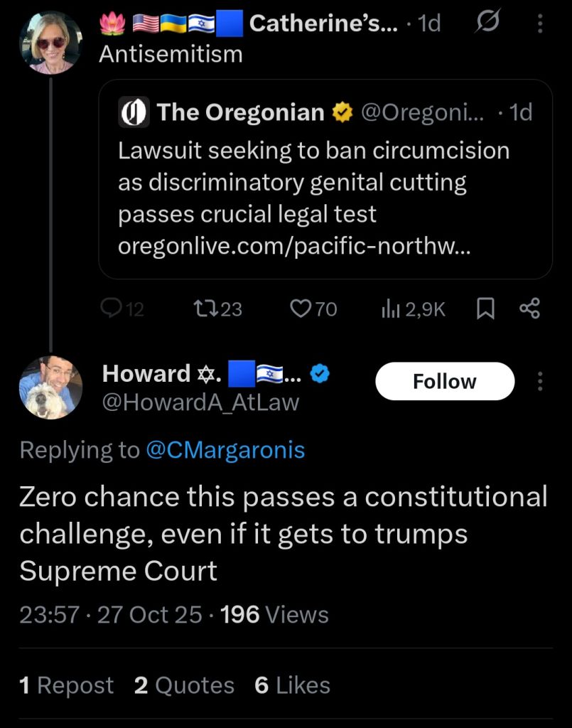This screenshot has width=572, height=728.
Task: Repost Catherine's post with the retweet icon
Action: 203,309
